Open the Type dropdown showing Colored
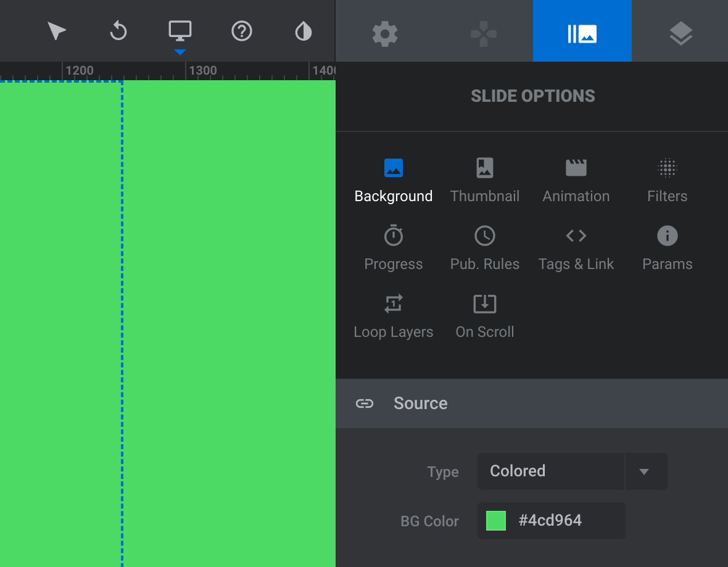Viewport: 728px width, 567px height. click(572, 471)
